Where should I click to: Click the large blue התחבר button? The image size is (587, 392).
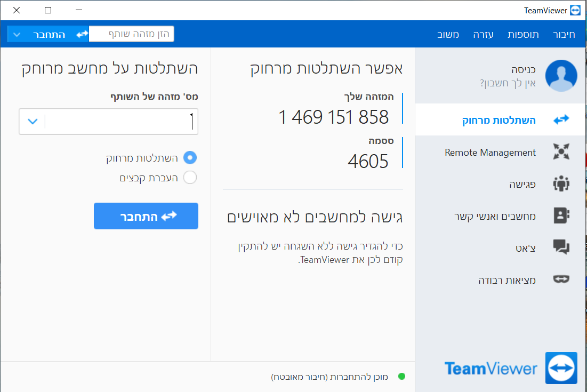coord(146,216)
